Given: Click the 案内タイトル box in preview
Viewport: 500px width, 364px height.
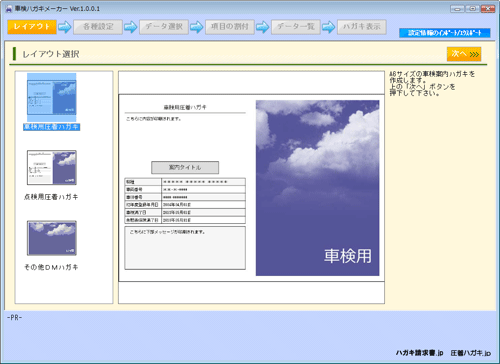Looking at the screenshot, I should pos(185,167).
